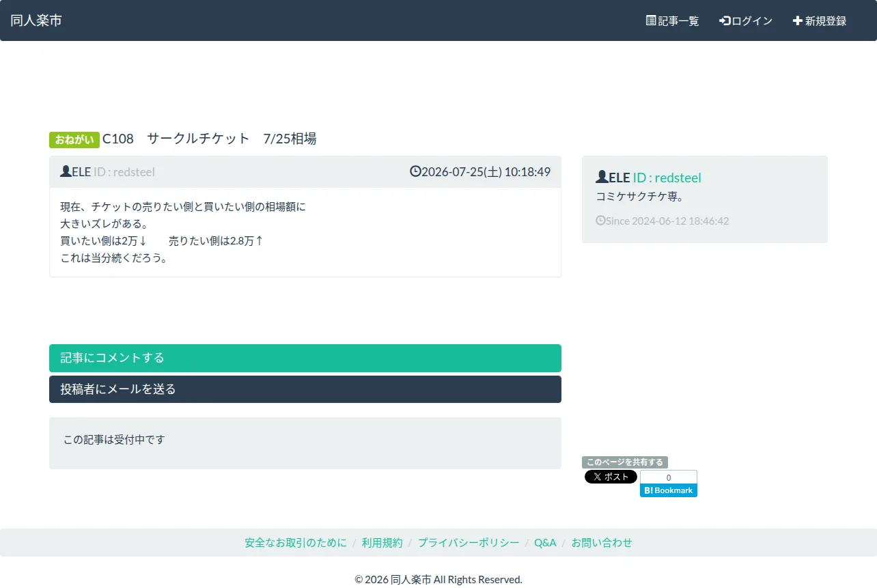This screenshot has width=877, height=588.
Task: Click the profile user icon in sidebar card
Action: [602, 177]
